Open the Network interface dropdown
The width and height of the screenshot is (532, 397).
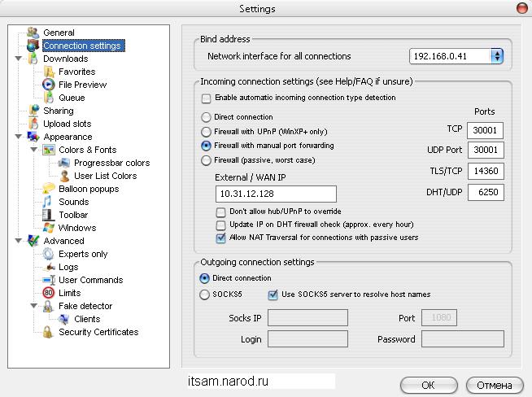tap(496, 56)
